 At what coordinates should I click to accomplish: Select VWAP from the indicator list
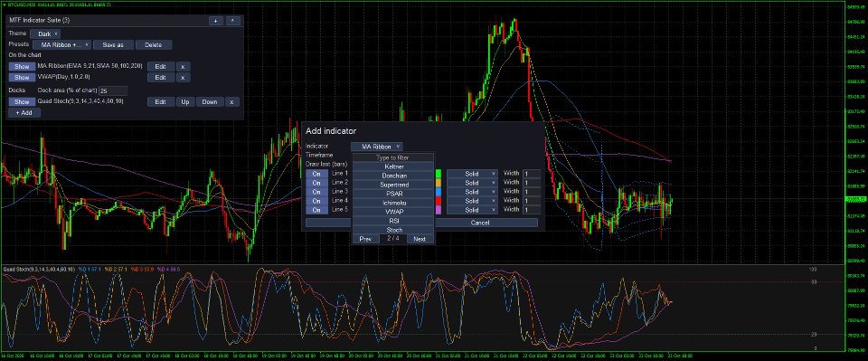392,212
